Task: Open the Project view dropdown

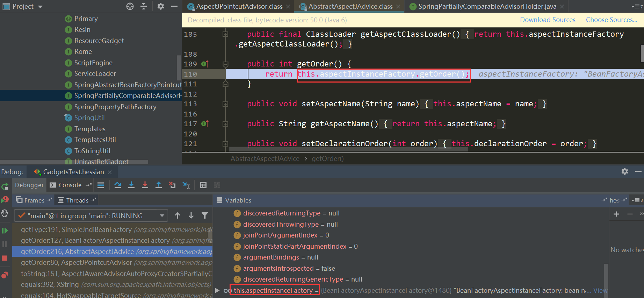Action: point(40,7)
